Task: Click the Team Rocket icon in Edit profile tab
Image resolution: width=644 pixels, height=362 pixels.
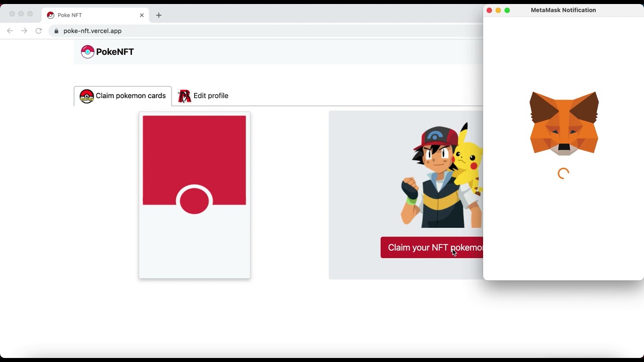Action: point(185,96)
